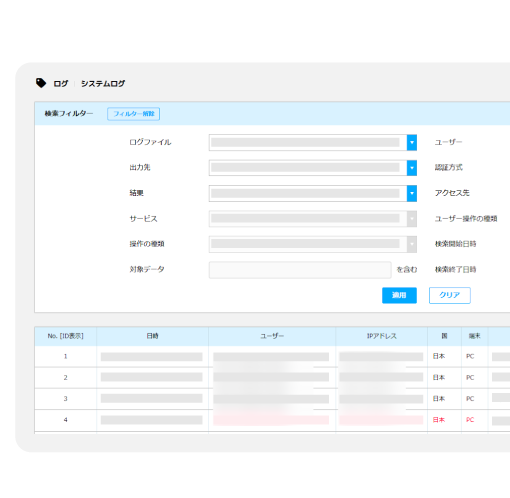Click the IPアドレス column header

click(x=382, y=336)
